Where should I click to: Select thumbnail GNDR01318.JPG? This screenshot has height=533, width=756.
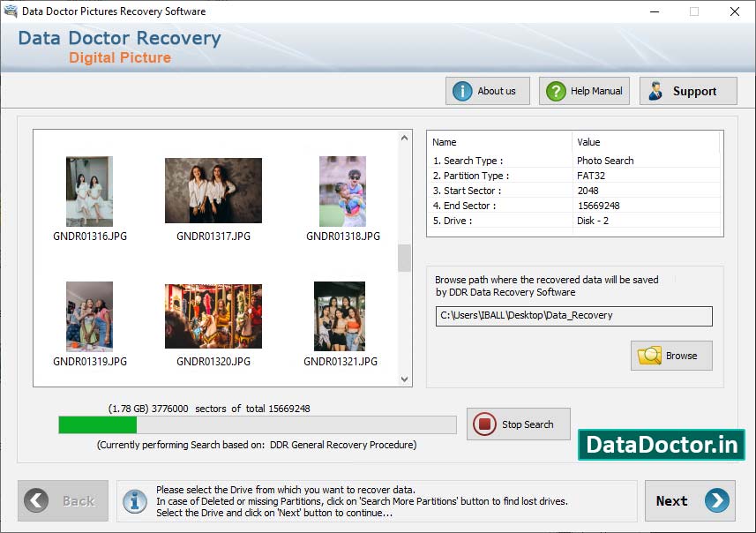point(343,191)
